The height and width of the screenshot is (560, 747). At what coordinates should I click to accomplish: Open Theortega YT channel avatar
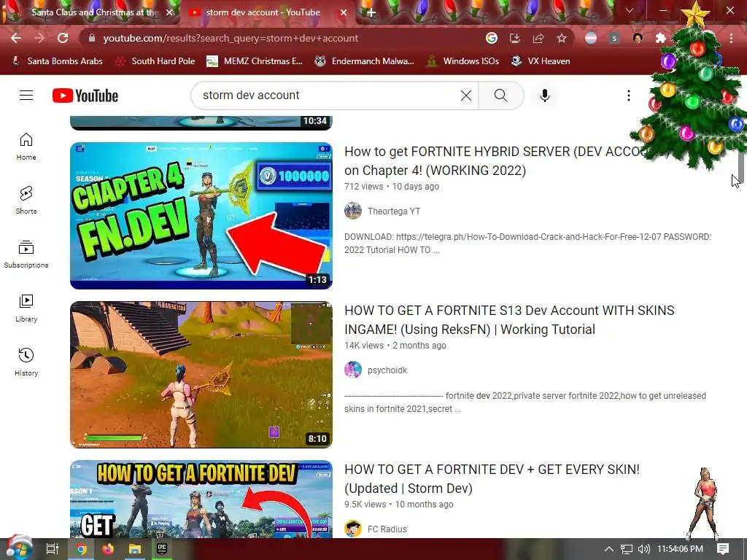(353, 211)
